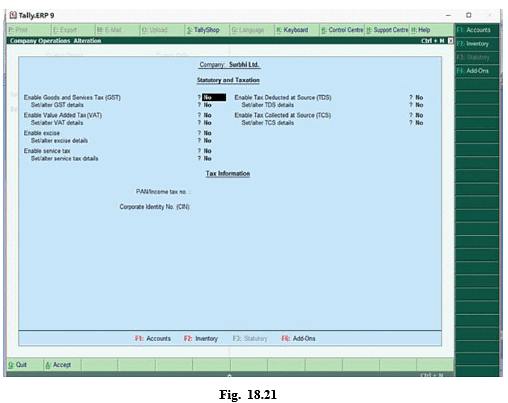Click the Enable service tax label
Screen dimensions: 508x403
coord(47,151)
